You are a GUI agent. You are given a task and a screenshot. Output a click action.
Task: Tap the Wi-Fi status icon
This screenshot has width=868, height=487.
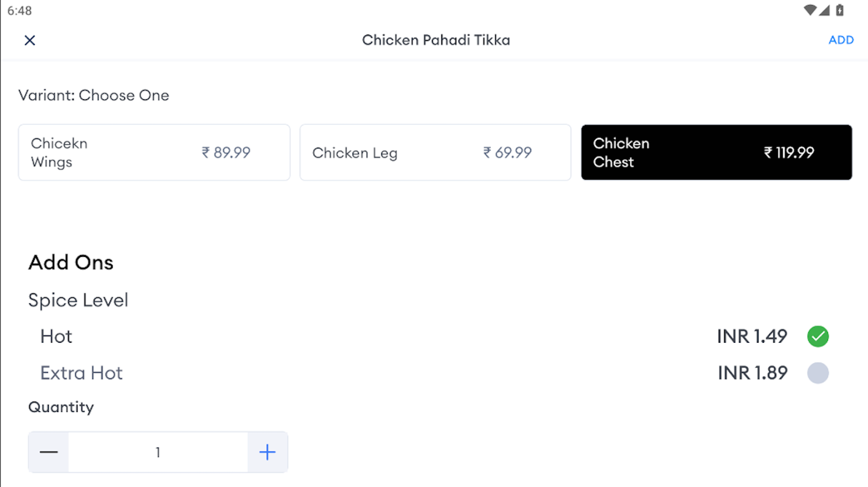(810, 10)
